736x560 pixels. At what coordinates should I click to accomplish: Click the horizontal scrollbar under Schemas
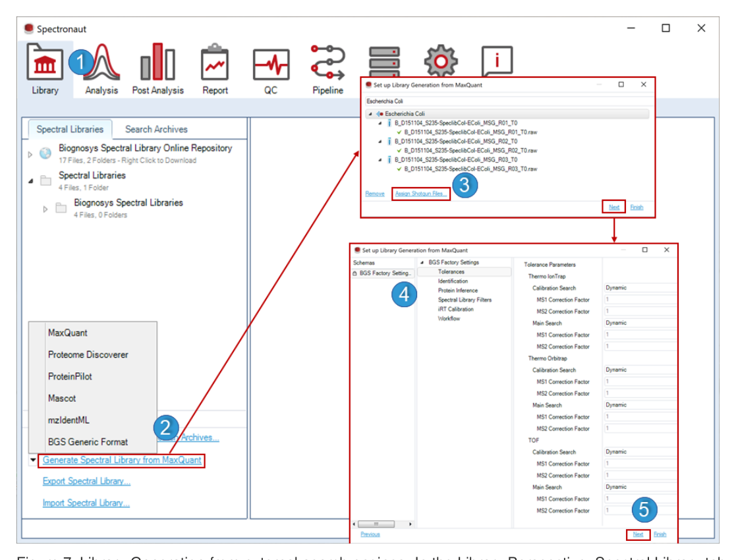[376, 524]
